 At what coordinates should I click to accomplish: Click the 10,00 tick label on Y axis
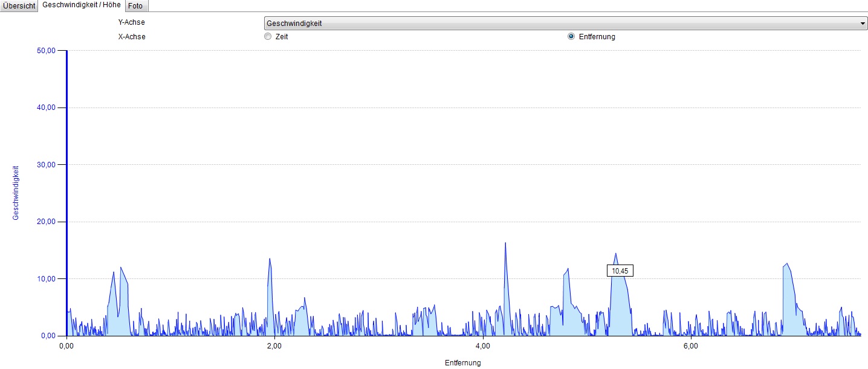46,279
